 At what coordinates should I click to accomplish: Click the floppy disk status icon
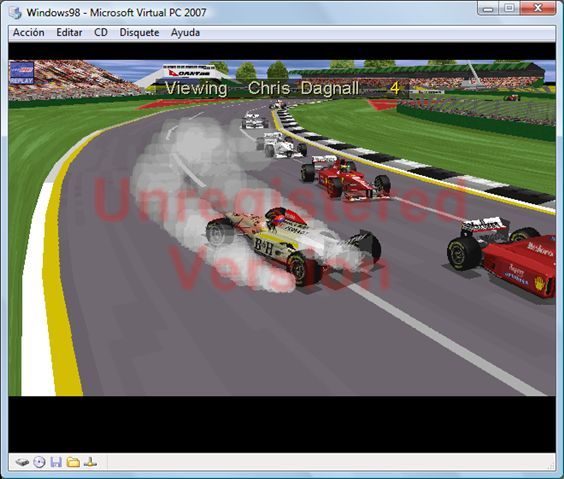56,462
